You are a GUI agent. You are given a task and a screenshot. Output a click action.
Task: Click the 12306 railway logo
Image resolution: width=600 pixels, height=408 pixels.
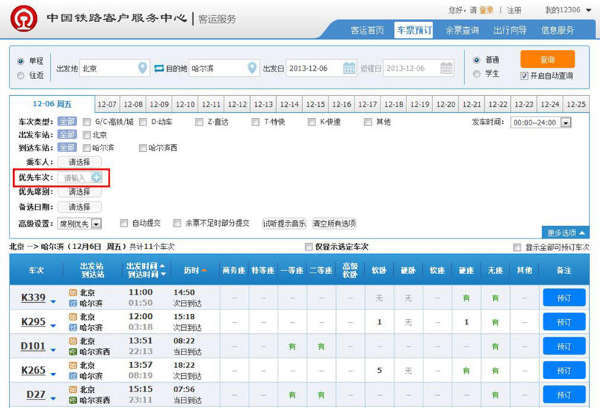tap(17, 16)
